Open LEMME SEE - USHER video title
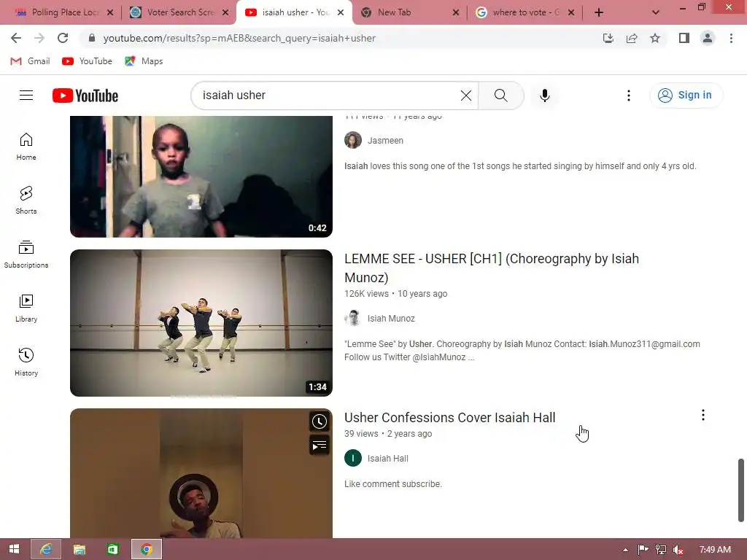The height and width of the screenshot is (560, 747). coord(492,268)
